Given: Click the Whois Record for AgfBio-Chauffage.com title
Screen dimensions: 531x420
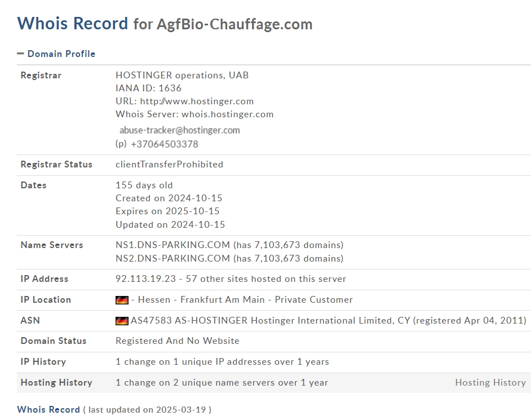Looking at the screenshot, I should click(165, 24).
